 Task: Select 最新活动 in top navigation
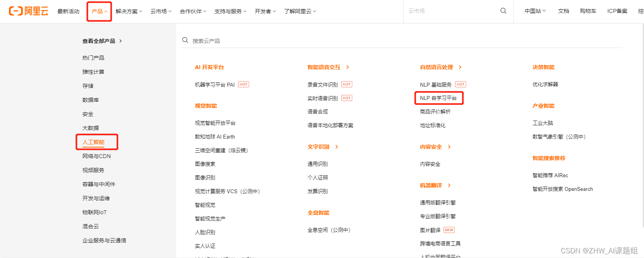pyautogui.click(x=68, y=11)
